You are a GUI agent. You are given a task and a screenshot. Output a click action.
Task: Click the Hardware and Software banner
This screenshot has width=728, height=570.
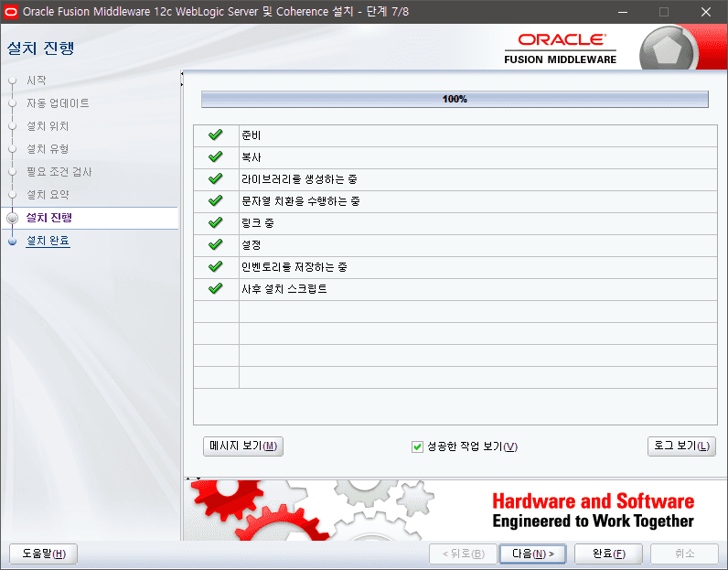point(593,511)
